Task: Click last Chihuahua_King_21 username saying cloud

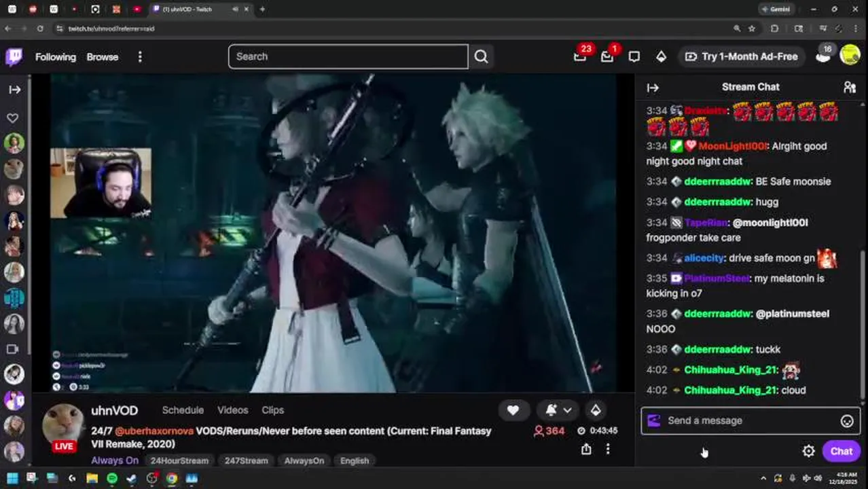Action: pos(730,390)
